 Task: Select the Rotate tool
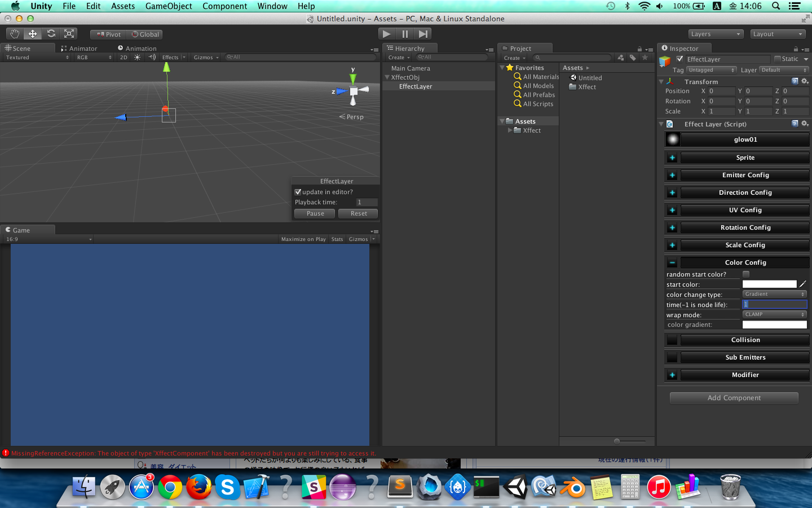[51, 34]
